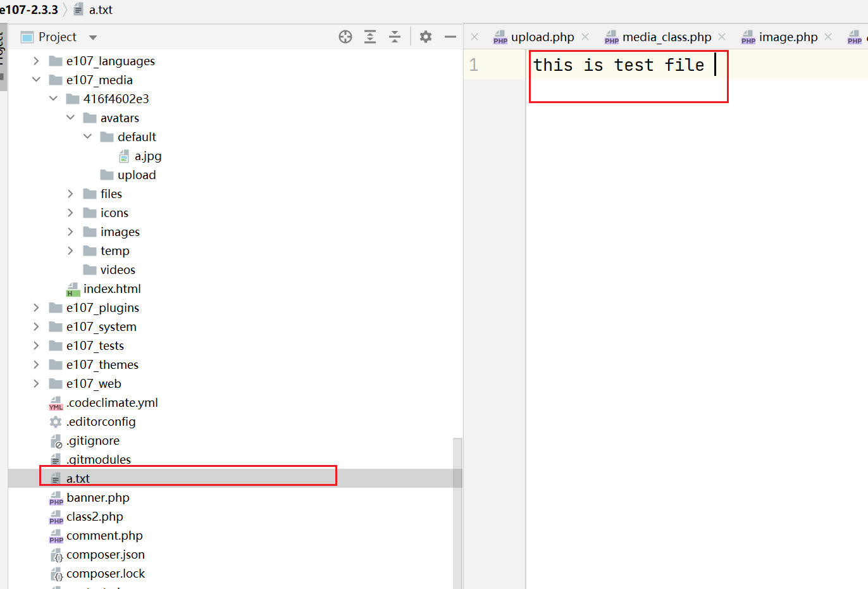Collapse the e107_media folder
Screen dimensions: 868x589
36,80
